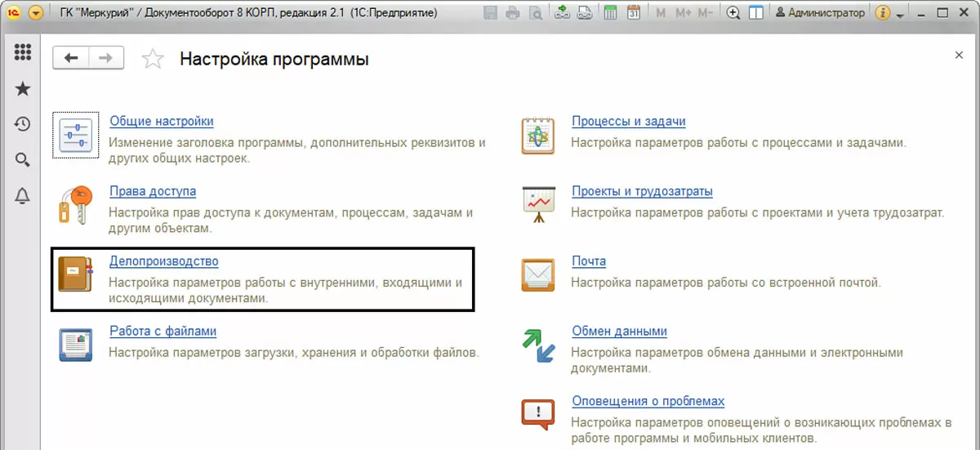Click the Настройка программы page title
This screenshot has height=450, width=980.
point(274,59)
